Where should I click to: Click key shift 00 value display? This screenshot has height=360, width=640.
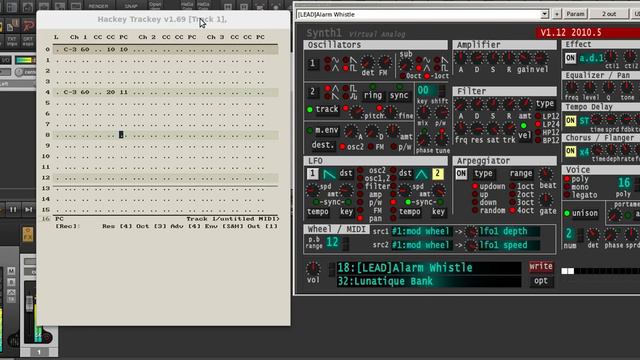pyautogui.click(x=427, y=90)
